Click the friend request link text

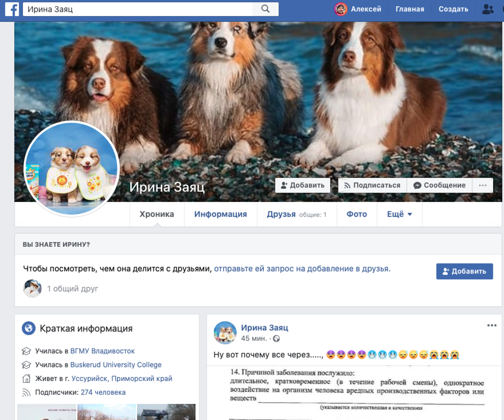(302, 269)
